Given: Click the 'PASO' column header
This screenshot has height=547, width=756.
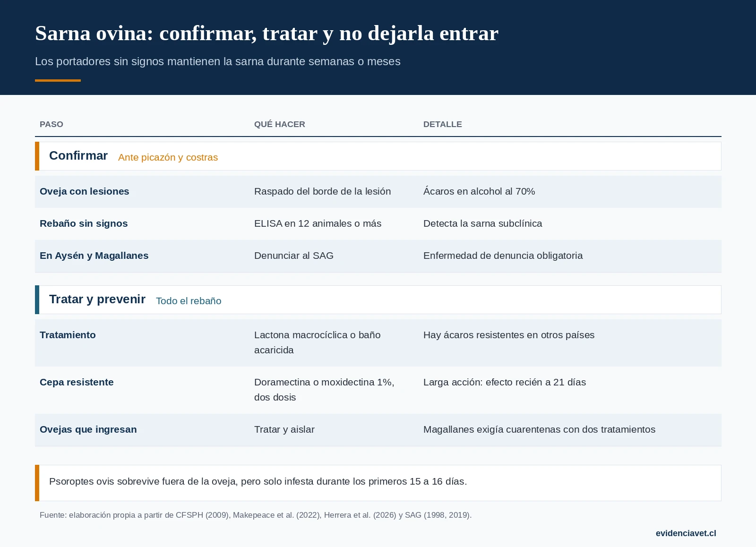Looking at the screenshot, I should pos(52,124).
